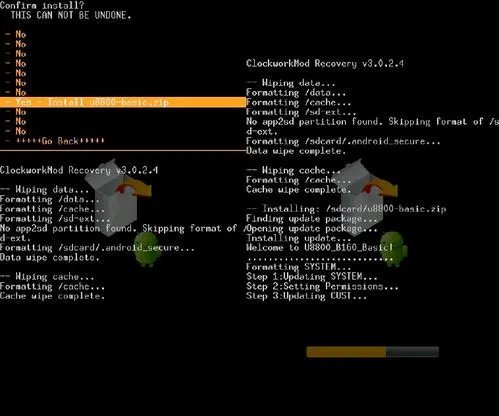The height and width of the screenshot is (416, 499).
Task: Click the orange arrow on the right box icon
Action: click(382, 188)
